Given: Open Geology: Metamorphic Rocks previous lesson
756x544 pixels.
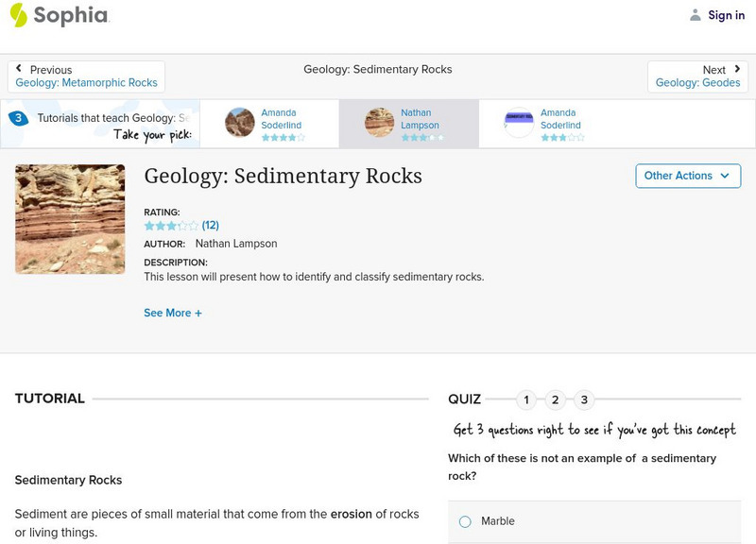Looking at the screenshot, I should pyautogui.click(x=87, y=83).
